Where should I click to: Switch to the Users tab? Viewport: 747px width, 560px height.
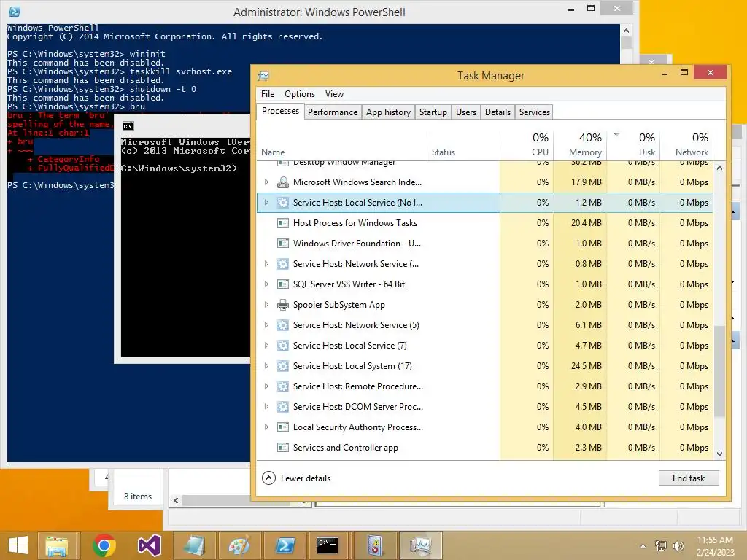click(x=466, y=112)
